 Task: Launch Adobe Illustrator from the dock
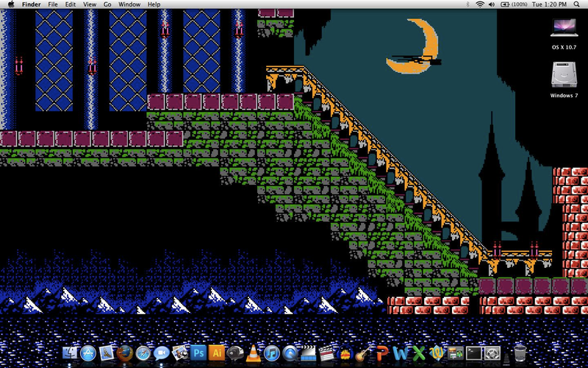click(x=217, y=353)
